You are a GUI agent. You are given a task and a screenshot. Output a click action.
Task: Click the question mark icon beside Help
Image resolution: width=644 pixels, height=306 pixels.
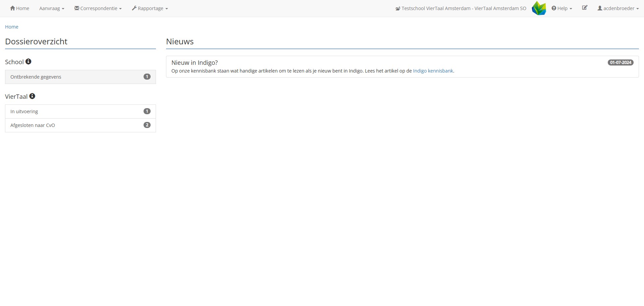(x=554, y=8)
